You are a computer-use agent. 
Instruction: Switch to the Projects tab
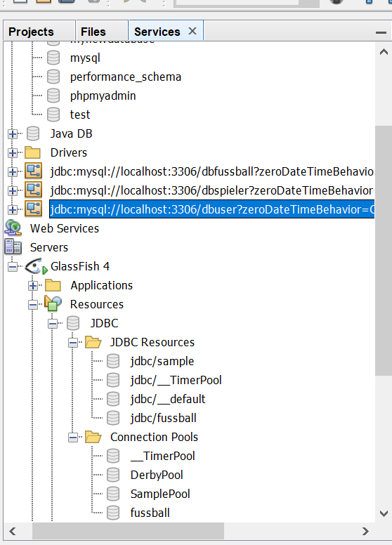click(x=32, y=32)
